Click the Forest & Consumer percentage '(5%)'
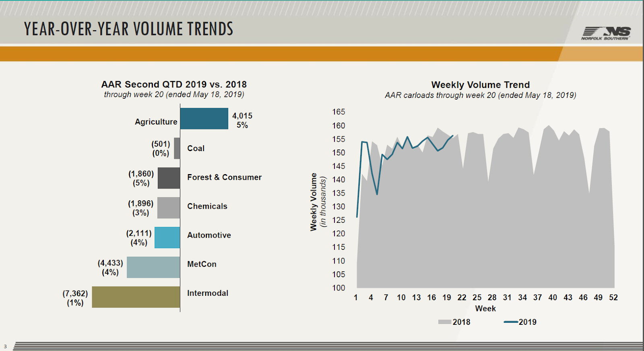This screenshot has width=644, height=351. [141, 183]
